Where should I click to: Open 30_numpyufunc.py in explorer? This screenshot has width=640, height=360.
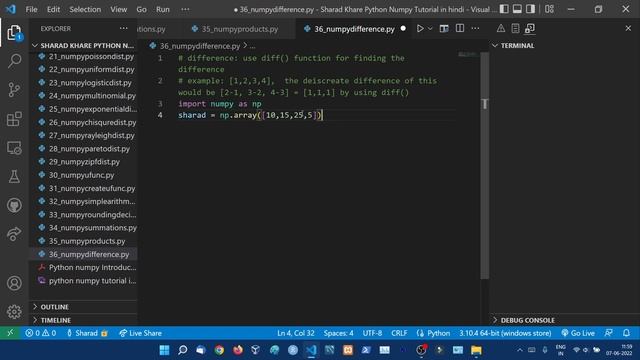[x=84, y=175]
